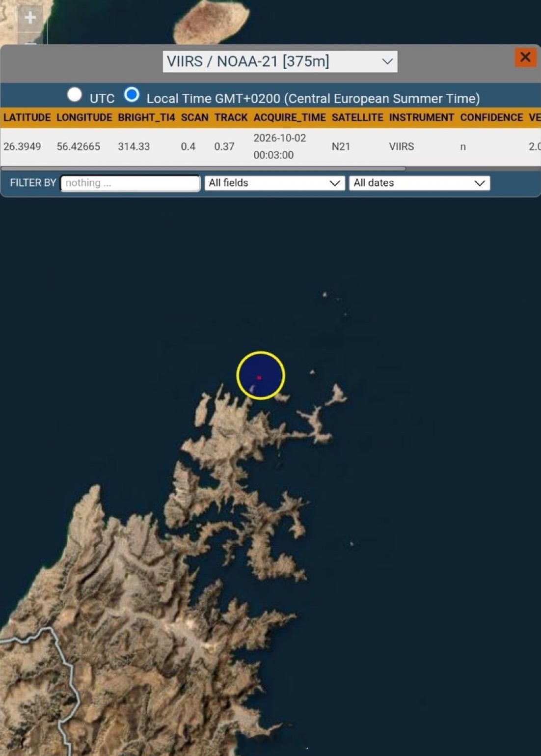This screenshot has height=756, width=541.
Task: Expand the All dates dropdown
Action: 420,183
